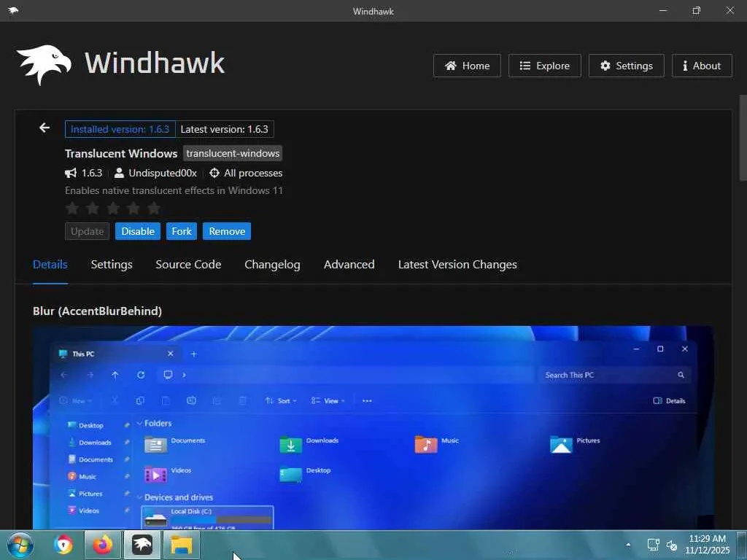Rate the mod one star

[72, 208]
